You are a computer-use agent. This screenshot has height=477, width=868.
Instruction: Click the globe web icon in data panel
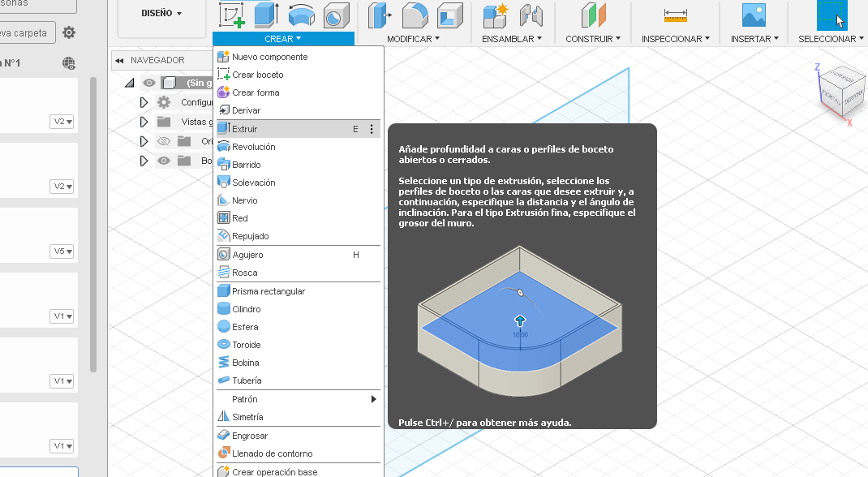pyautogui.click(x=69, y=63)
